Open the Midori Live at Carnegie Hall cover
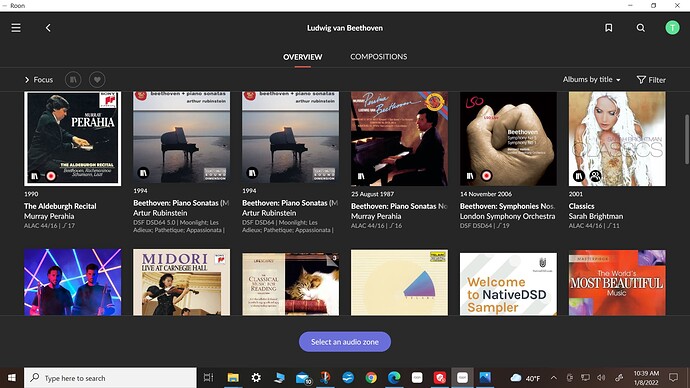This screenshot has width=690, height=388. 181,282
